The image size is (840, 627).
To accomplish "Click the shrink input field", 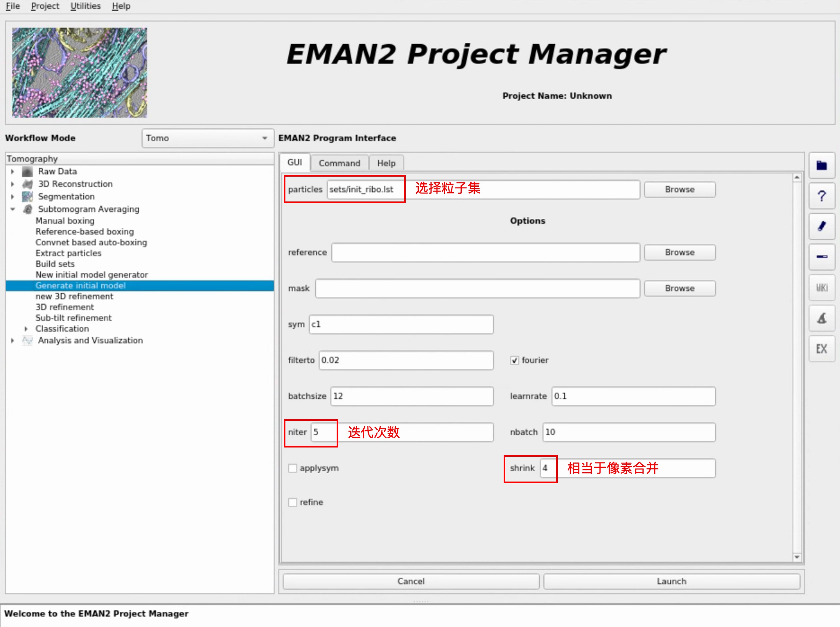I will tap(628, 468).
